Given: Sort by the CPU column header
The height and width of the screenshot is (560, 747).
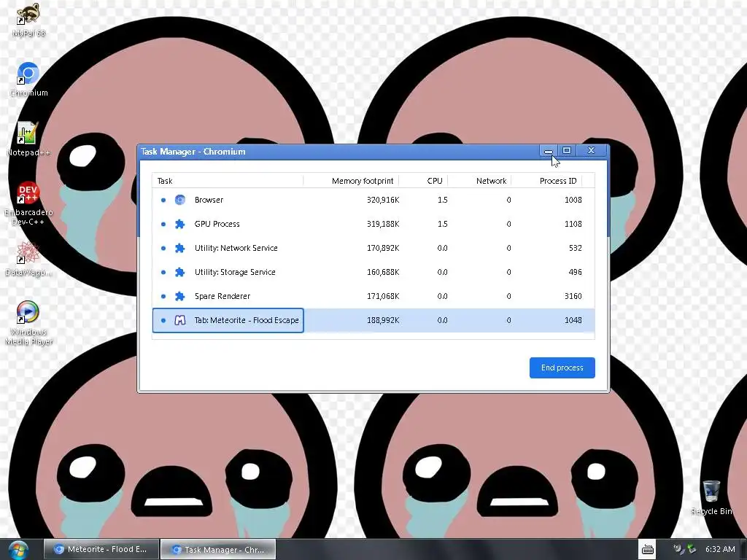Looking at the screenshot, I should (423, 181).
